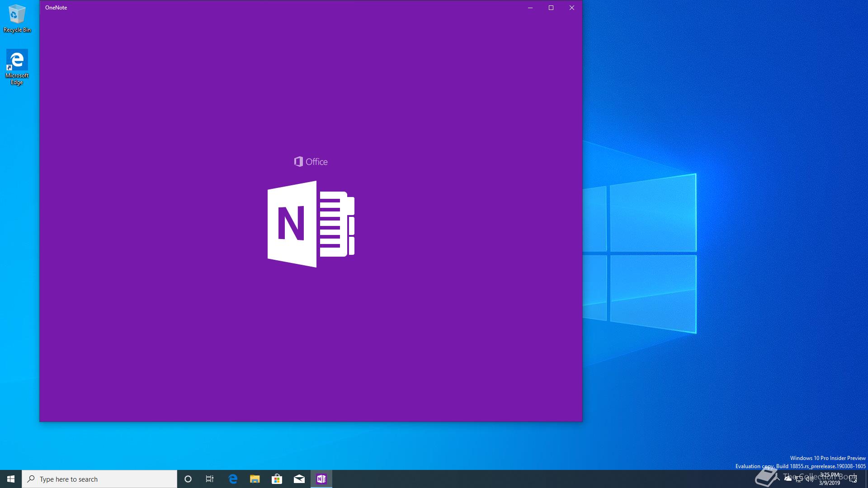Image resolution: width=868 pixels, height=488 pixels.
Task: Open Microsoft Store from the taskbar
Action: pos(277,479)
